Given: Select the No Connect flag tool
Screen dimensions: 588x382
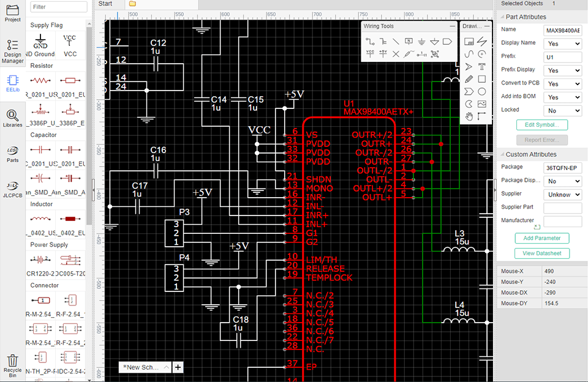Looking at the screenshot, I should point(396,54).
